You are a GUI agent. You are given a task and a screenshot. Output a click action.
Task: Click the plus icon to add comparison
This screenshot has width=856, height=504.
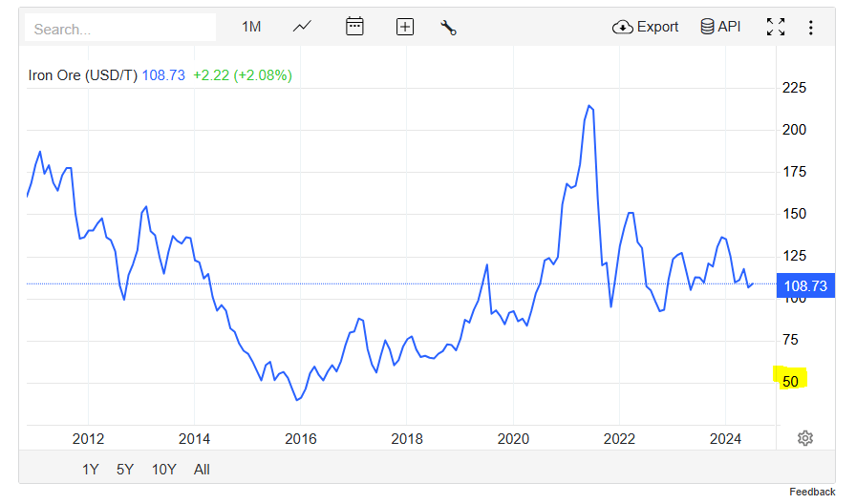point(405,27)
